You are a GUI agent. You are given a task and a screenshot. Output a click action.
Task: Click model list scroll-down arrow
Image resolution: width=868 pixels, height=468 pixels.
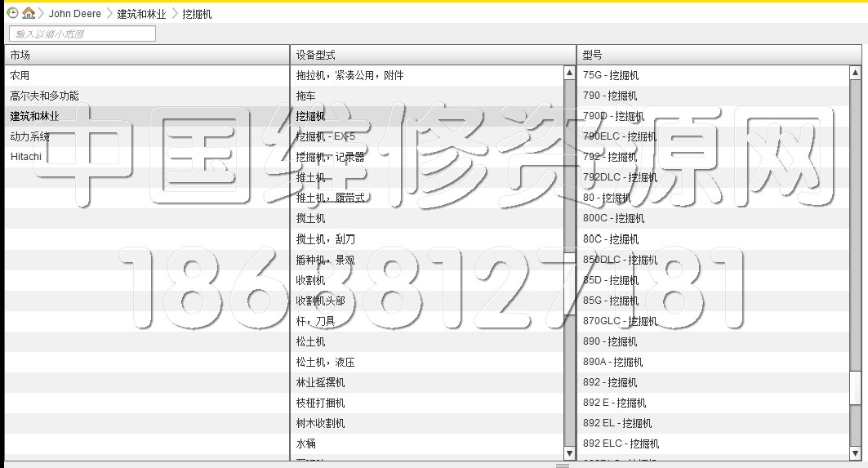[856, 453]
